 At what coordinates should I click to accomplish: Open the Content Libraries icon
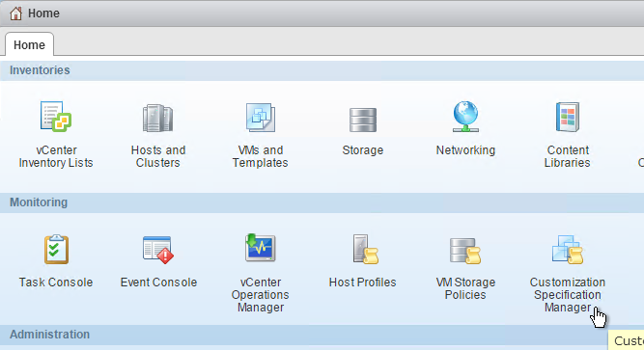pos(568,117)
